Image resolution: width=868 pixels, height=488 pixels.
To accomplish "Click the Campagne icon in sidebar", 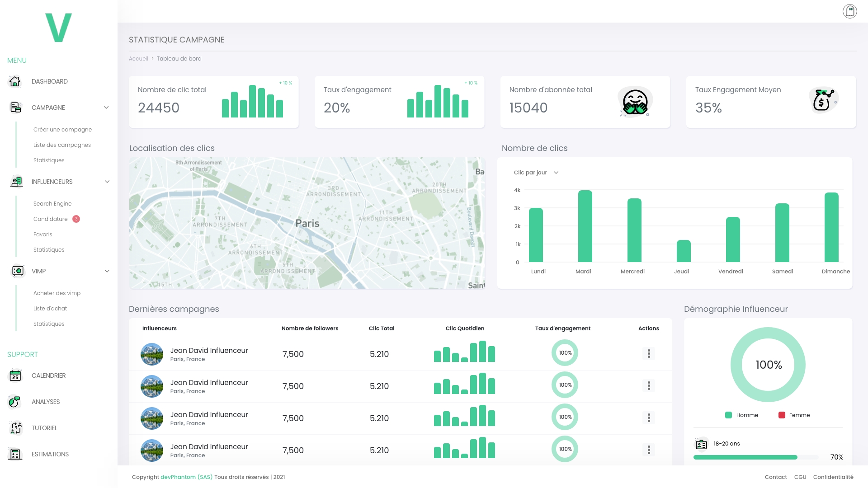I will pyautogui.click(x=15, y=107).
